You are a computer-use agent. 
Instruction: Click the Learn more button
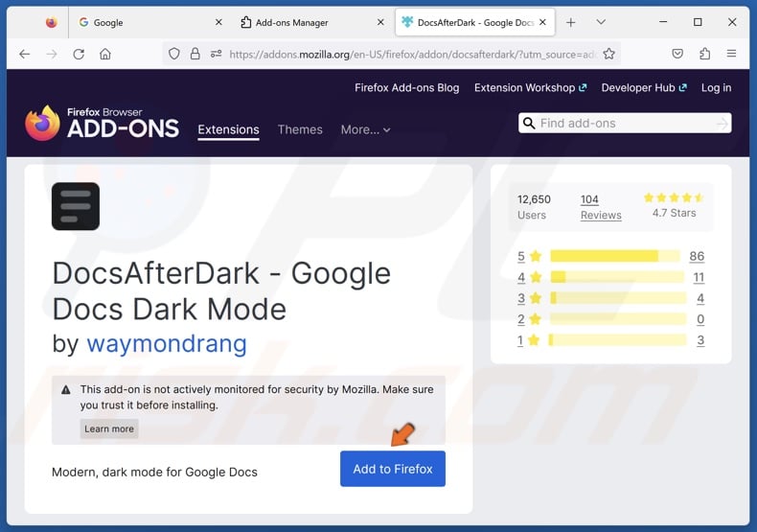(x=109, y=428)
